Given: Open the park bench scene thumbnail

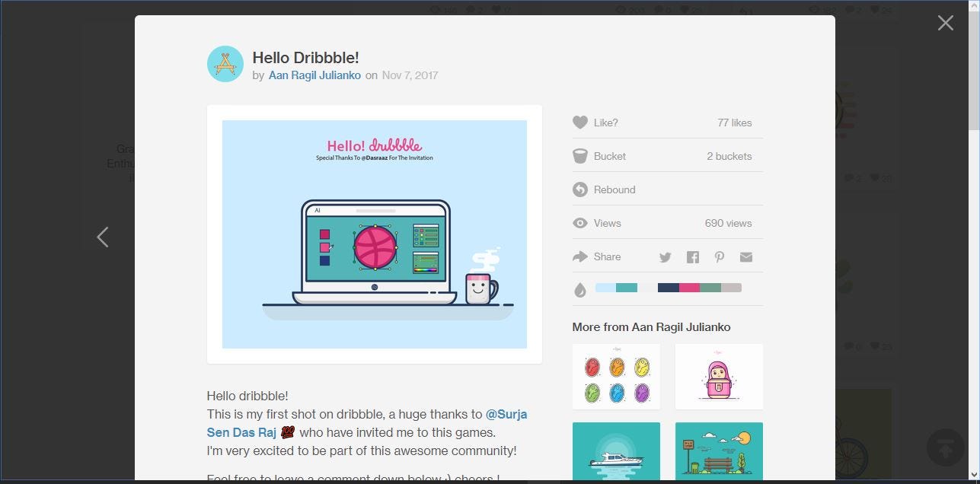Looking at the screenshot, I should click(719, 451).
